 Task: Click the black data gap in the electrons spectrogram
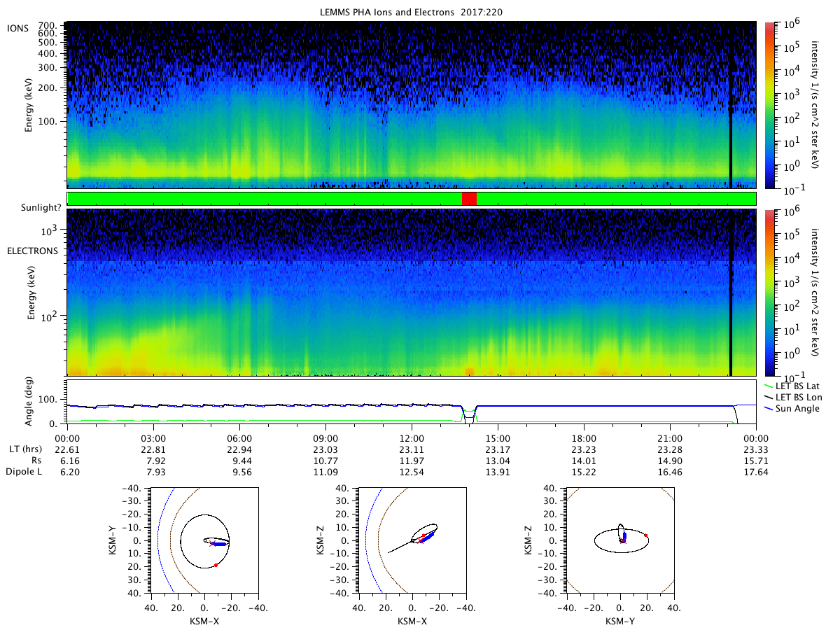[x=730, y=293]
